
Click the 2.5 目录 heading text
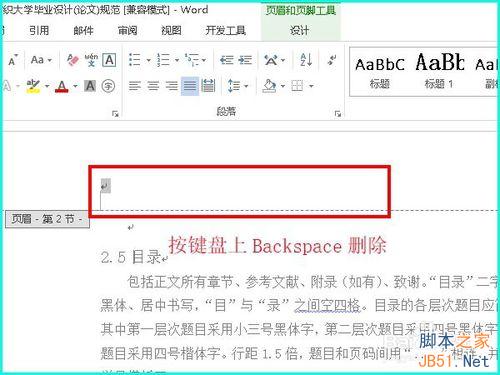(x=131, y=257)
